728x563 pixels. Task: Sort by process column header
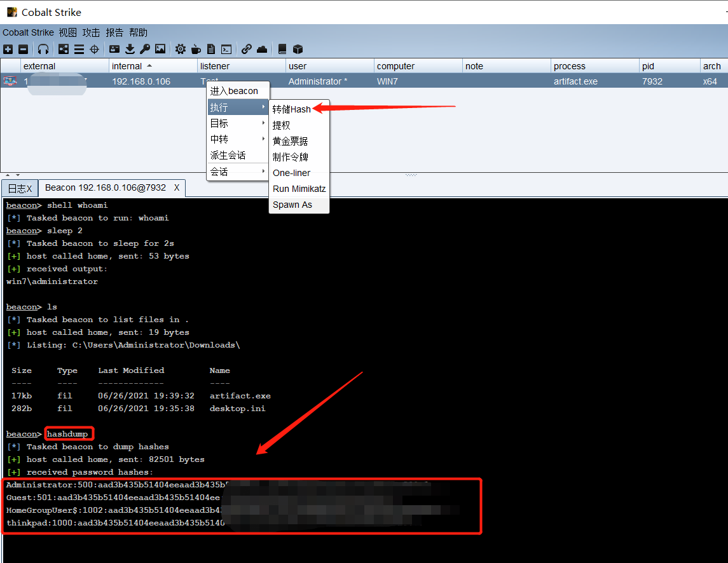pos(595,66)
